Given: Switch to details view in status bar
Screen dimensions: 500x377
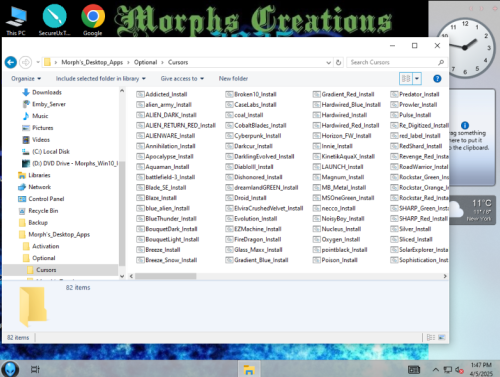Looking at the screenshot, I should point(431,337).
